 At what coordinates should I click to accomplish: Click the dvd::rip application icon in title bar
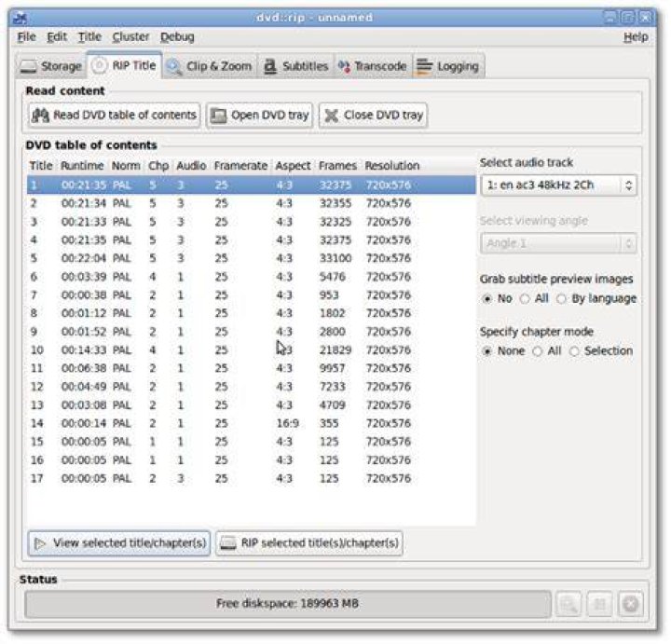coord(20,18)
